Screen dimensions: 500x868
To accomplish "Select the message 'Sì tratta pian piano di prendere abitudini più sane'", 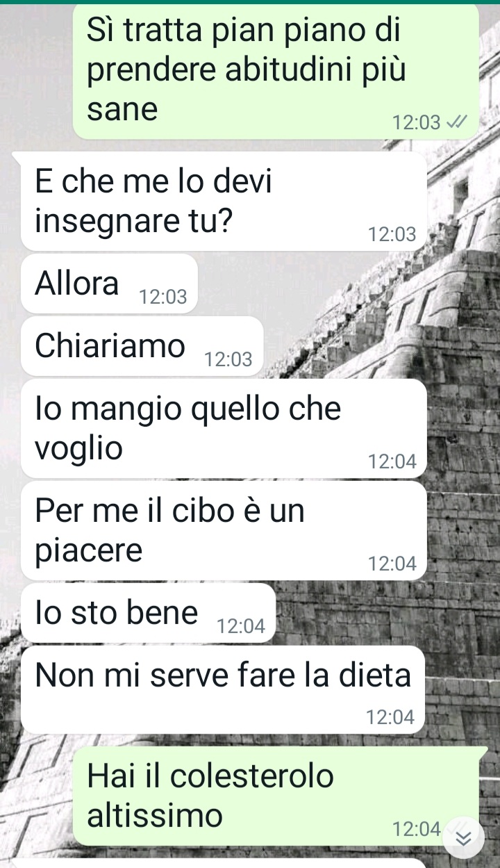I will [x=276, y=72].
